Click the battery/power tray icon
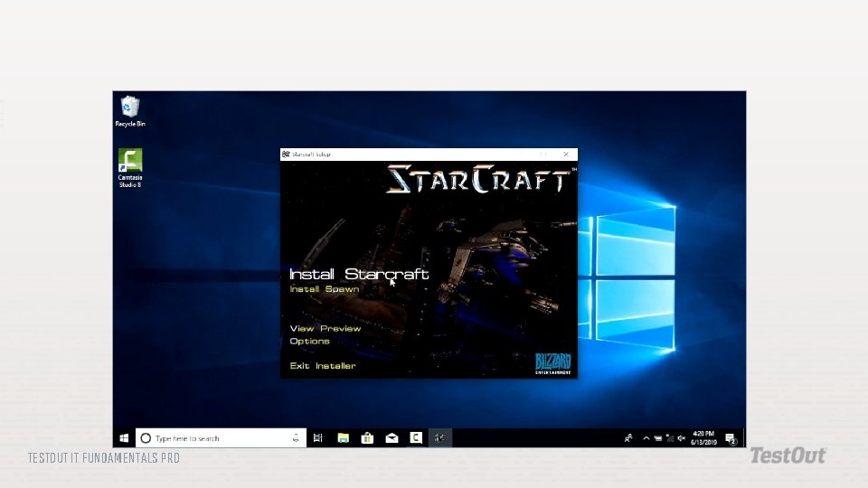The height and width of the screenshot is (488, 868). [x=657, y=438]
